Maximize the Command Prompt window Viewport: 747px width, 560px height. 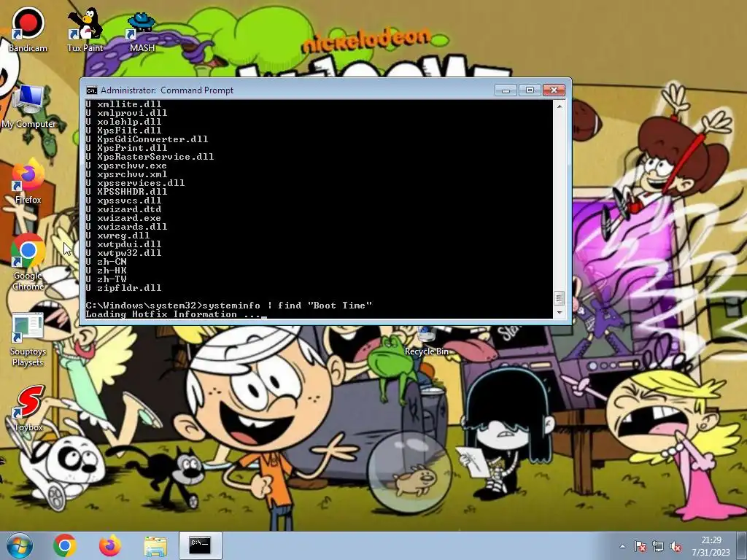click(x=530, y=90)
